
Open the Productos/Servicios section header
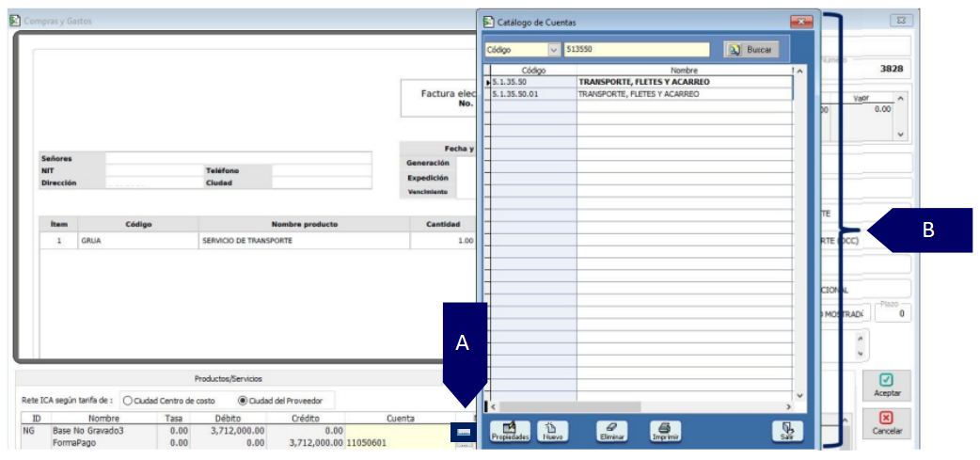coord(229,379)
